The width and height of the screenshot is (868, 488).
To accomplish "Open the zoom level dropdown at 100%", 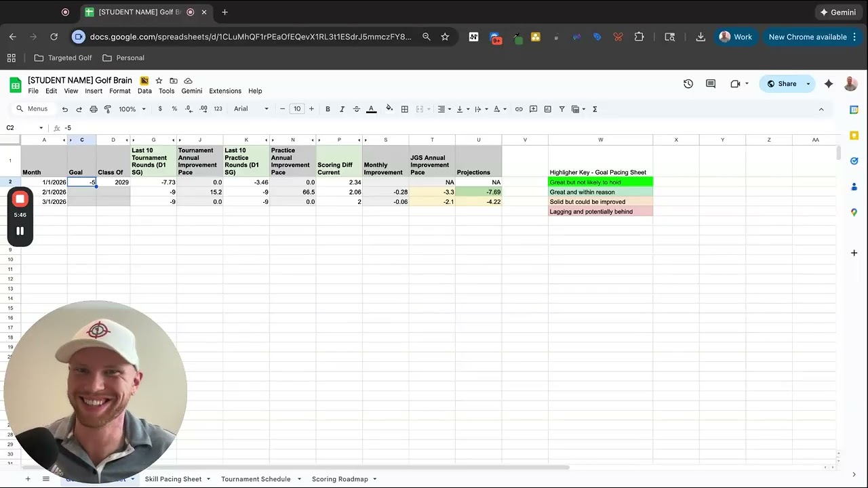I will [132, 109].
